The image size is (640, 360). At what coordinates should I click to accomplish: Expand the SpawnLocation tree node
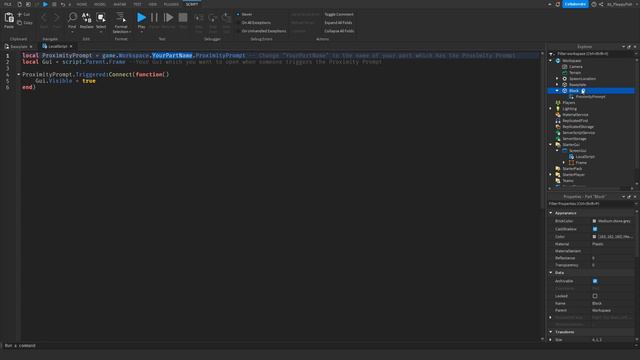557,78
